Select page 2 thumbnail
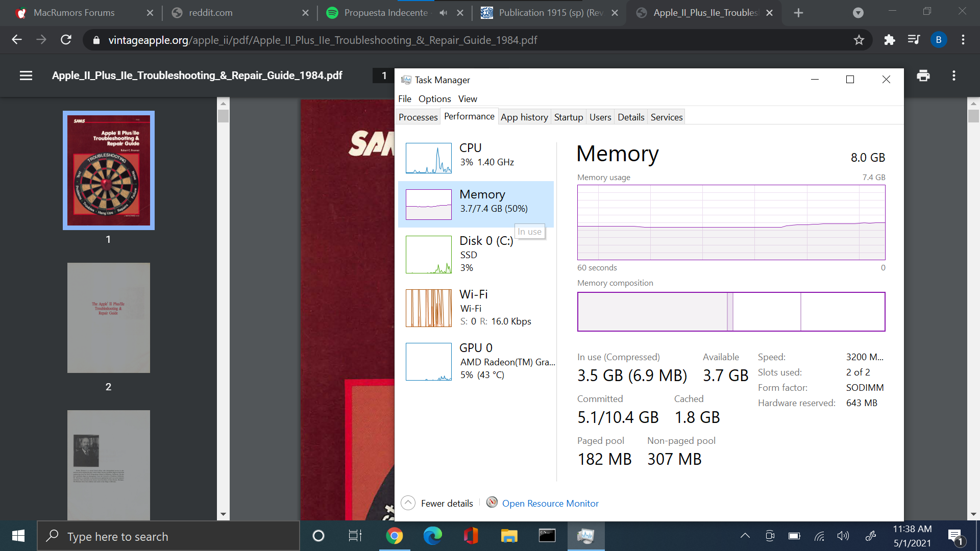Screen dimensions: 980x551 [x=108, y=318]
